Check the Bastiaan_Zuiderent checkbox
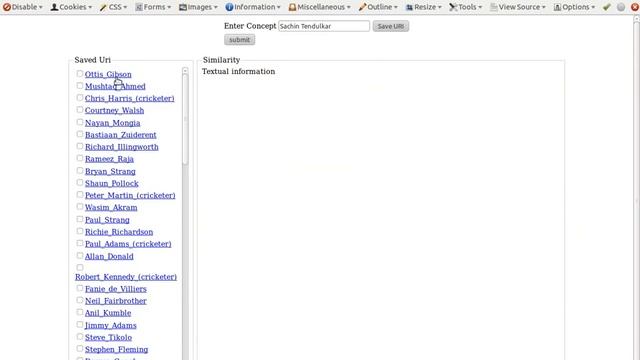The width and height of the screenshot is (640, 360). [80, 134]
